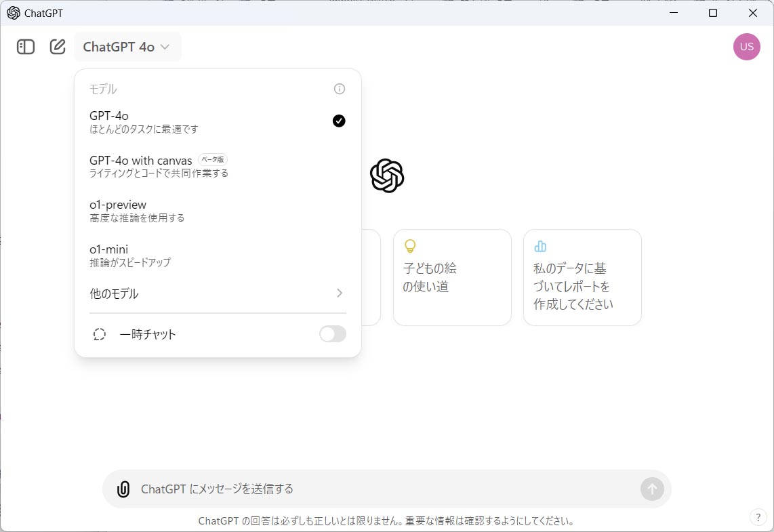774x532 pixels.
Task: Click the dashed temporary chat icon
Action: pos(99,335)
